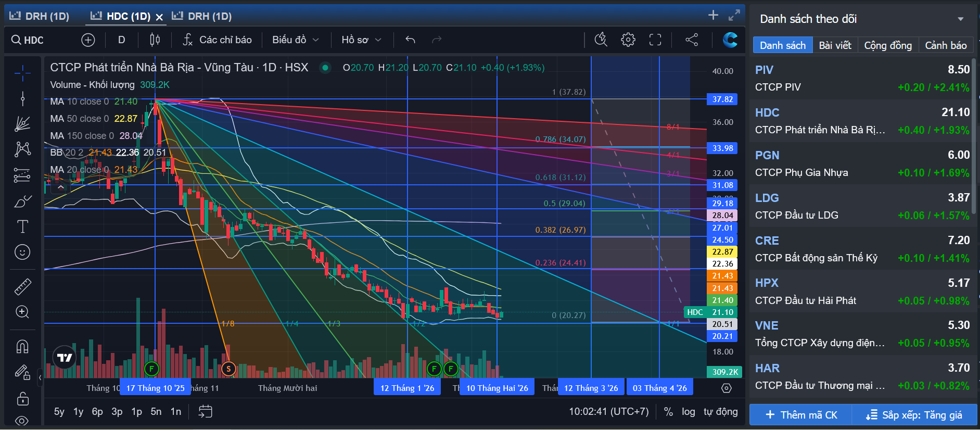Open the Biểu đồ dropdown

click(296, 40)
